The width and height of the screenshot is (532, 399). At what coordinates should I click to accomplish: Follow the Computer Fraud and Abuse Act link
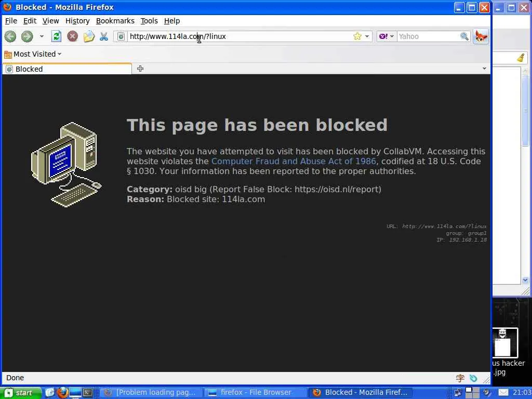(x=294, y=161)
